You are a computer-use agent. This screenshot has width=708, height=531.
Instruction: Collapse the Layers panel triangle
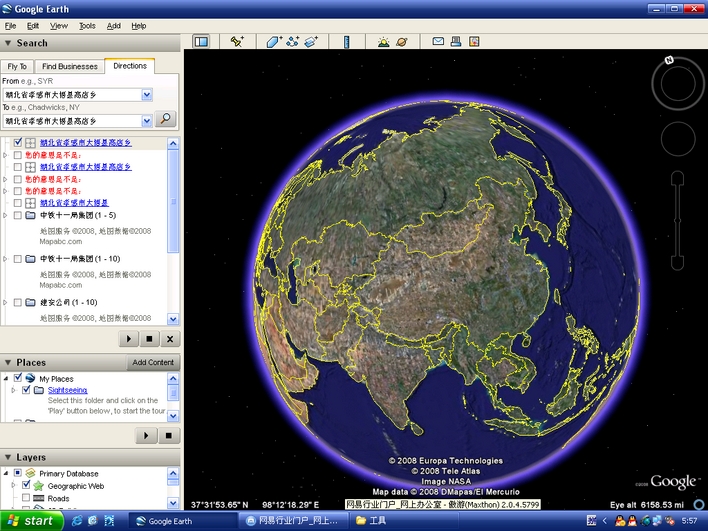(8, 457)
